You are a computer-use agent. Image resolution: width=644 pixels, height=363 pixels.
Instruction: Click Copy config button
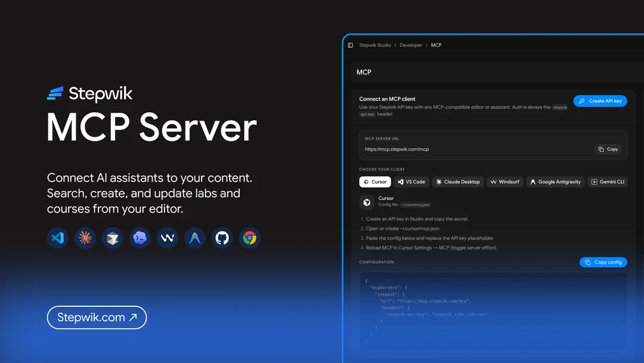click(603, 262)
